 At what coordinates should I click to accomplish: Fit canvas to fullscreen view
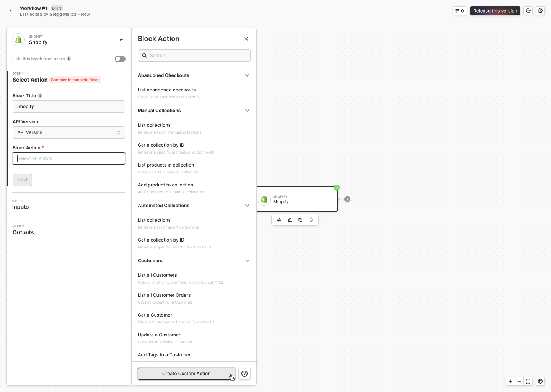click(528, 381)
